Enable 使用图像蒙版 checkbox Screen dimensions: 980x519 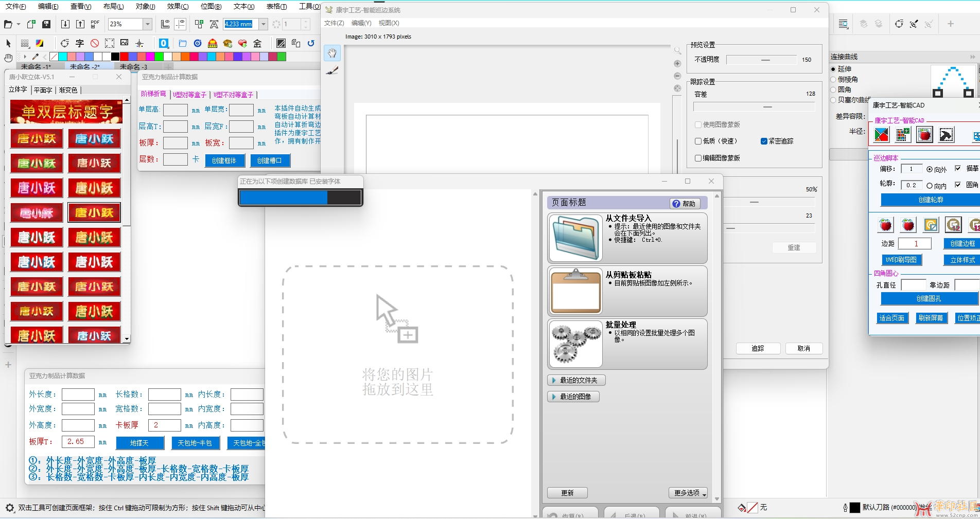698,124
